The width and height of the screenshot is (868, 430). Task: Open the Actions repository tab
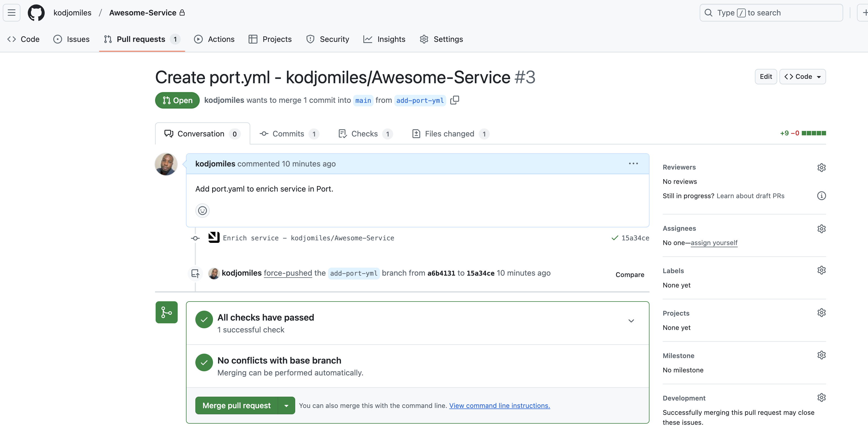point(214,39)
